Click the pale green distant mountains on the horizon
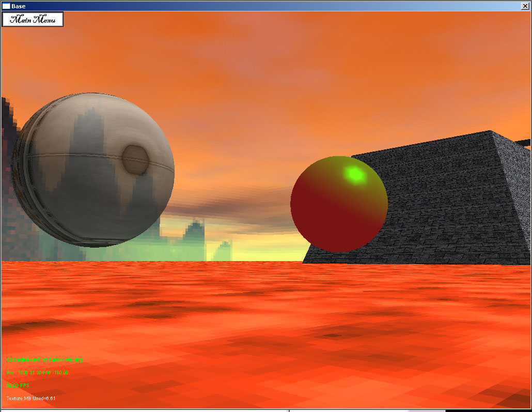 (194, 243)
